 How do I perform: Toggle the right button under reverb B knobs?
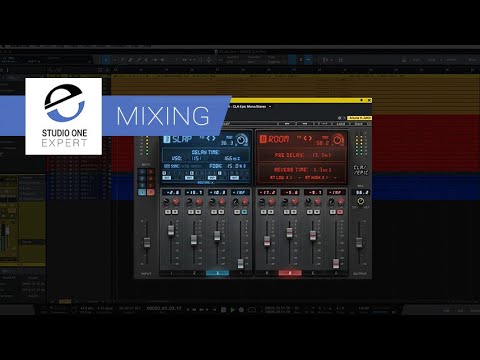[294, 212]
